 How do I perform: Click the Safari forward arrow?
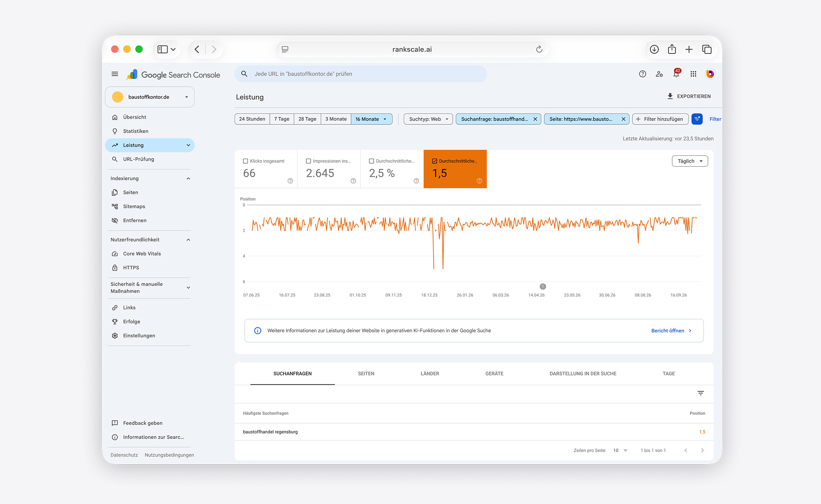[x=214, y=49]
